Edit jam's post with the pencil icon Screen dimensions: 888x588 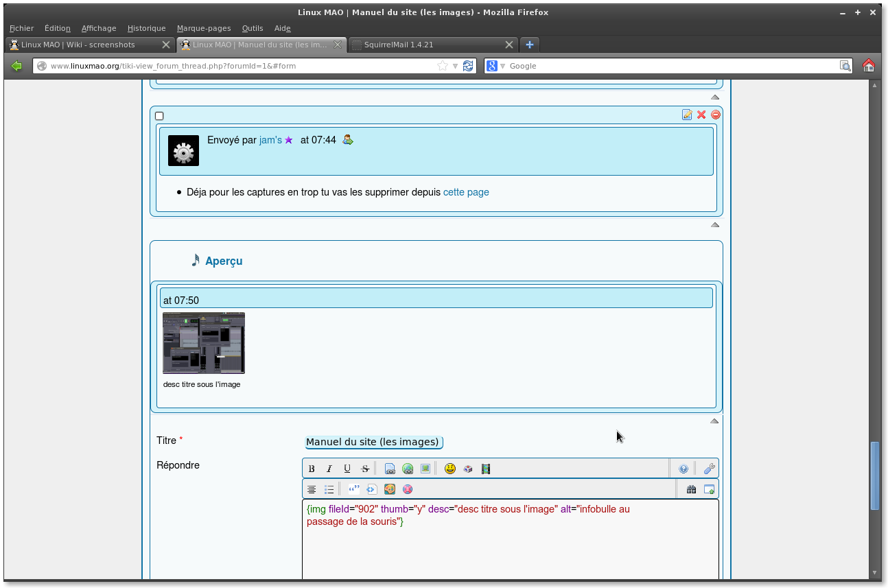[x=687, y=115]
